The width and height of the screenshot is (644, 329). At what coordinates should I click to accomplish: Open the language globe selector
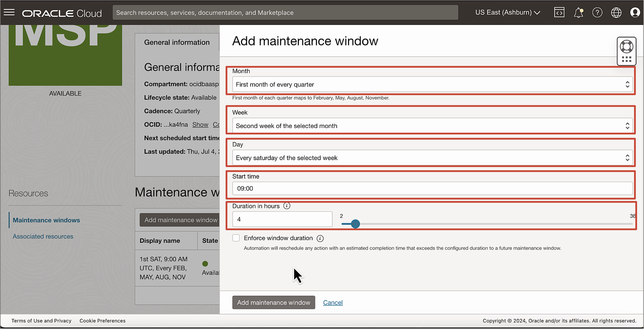pyautogui.click(x=616, y=12)
